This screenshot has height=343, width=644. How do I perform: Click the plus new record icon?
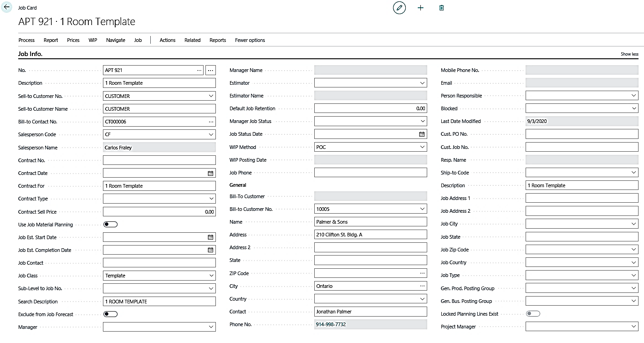coord(420,8)
